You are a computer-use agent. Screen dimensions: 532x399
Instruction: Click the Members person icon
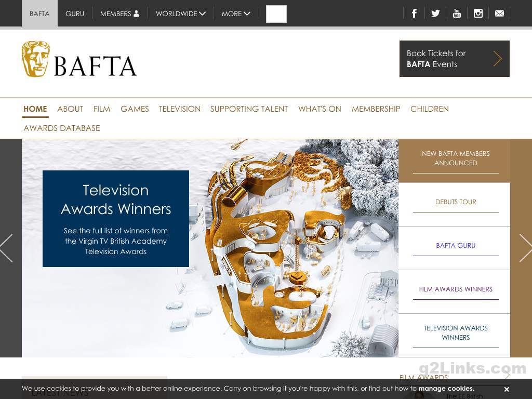pyautogui.click(x=137, y=14)
